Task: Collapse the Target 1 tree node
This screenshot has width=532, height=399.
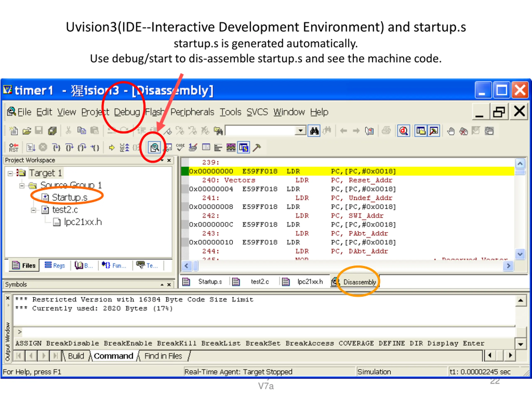Action: tap(10, 173)
